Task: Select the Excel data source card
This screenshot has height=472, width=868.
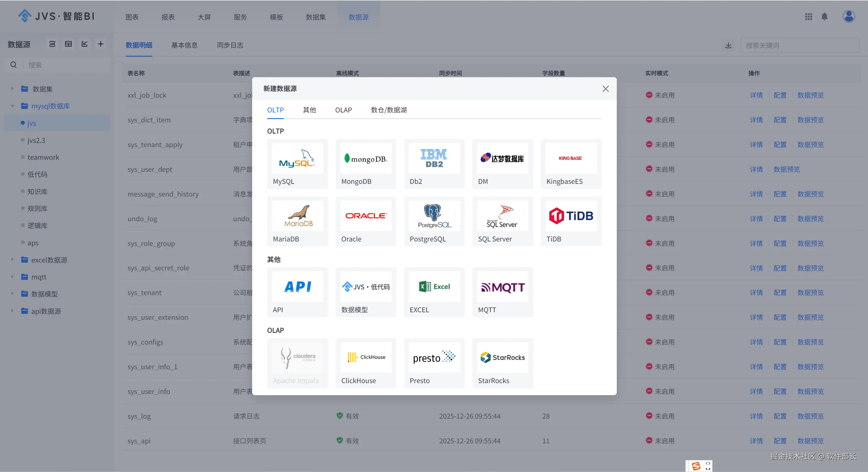Action: [434, 292]
